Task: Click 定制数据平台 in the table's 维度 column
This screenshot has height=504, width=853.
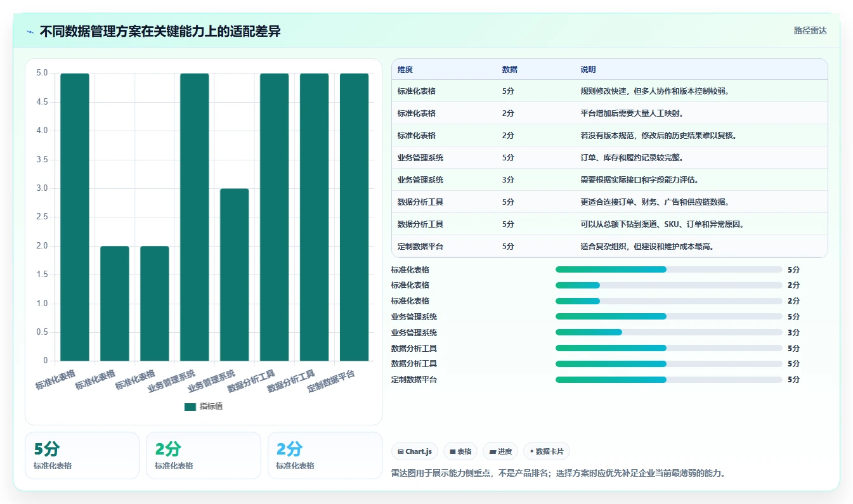Action: click(x=420, y=247)
